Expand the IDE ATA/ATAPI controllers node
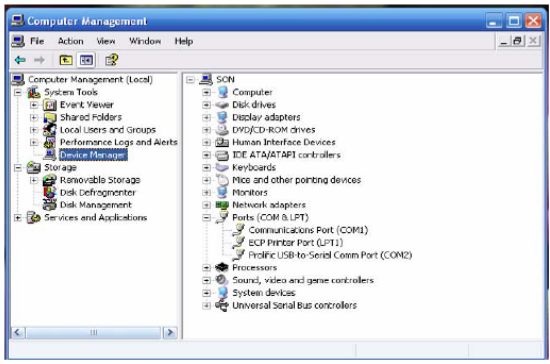550x364 pixels. (207, 155)
